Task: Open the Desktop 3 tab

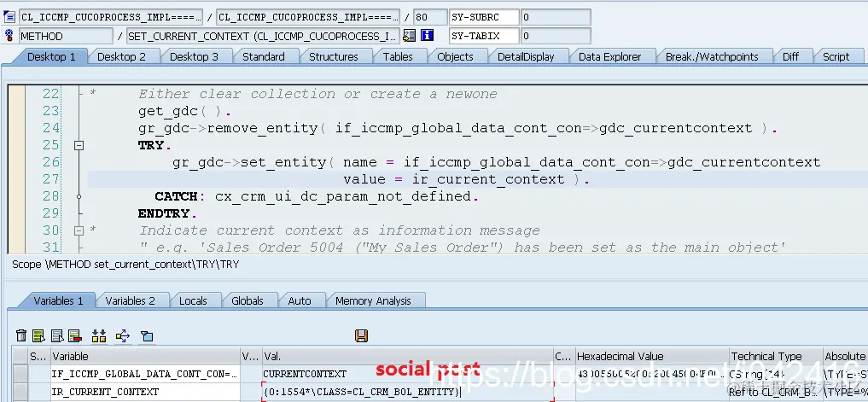Action: pos(194,56)
